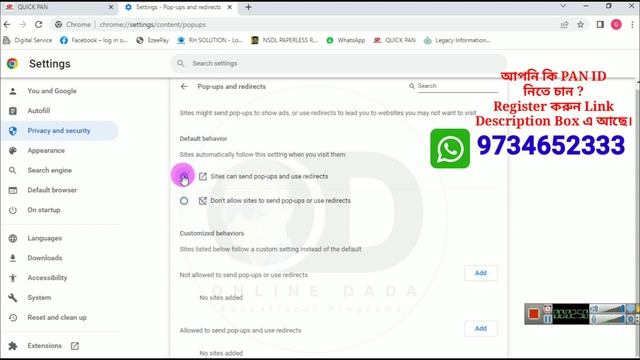Reload the page with refresh icon
The image size is (640, 360).
coord(38,24)
